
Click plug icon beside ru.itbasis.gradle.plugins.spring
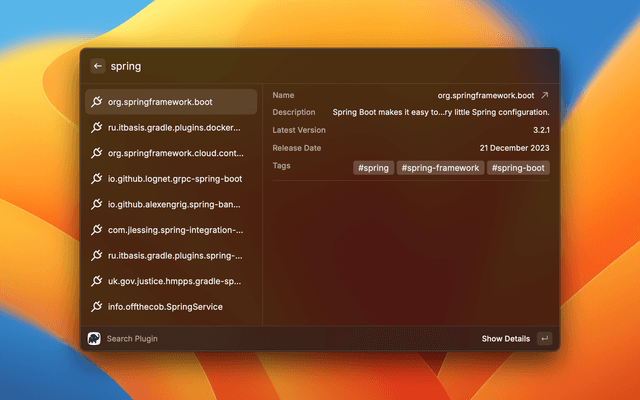click(x=97, y=256)
